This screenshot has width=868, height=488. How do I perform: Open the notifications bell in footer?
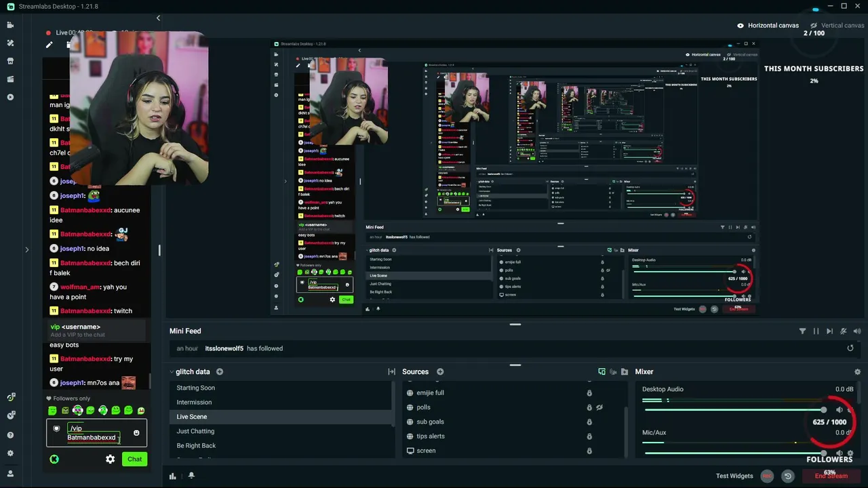[191, 476]
